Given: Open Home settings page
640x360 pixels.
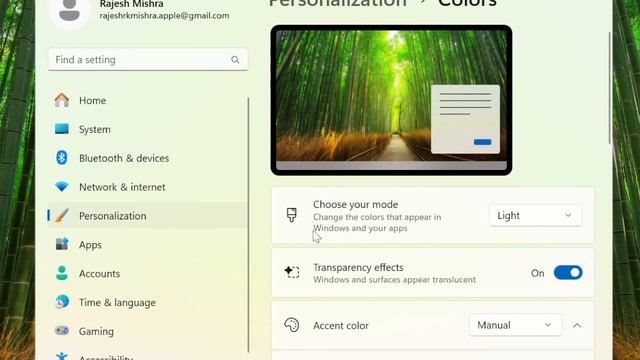Looking at the screenshot, I should [148, 100].
